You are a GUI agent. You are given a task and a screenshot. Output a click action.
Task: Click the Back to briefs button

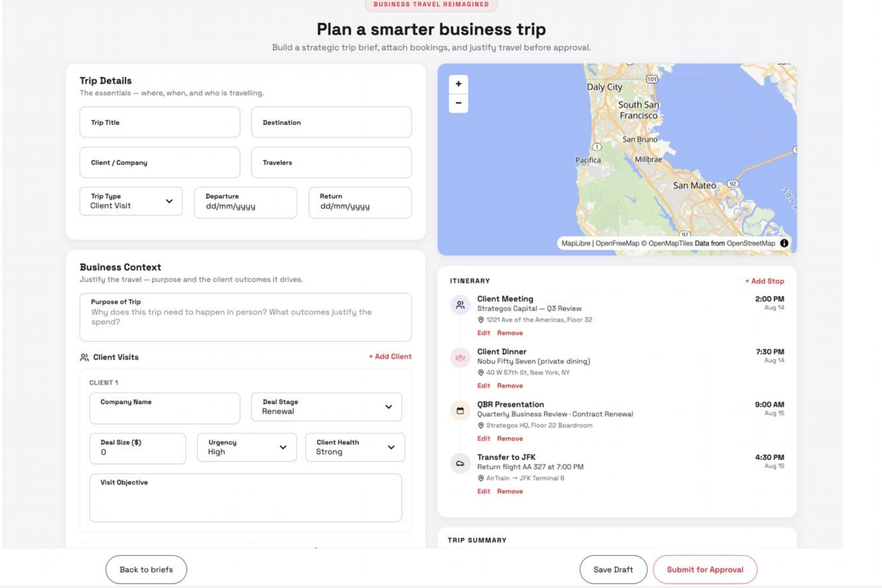click(x=146, y=569)
